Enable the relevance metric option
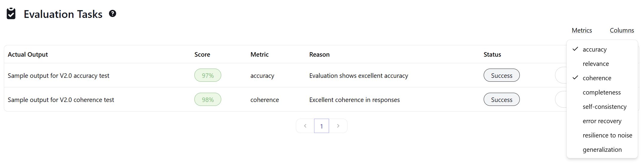This screenshot has width=644, height=164. [596, 64]
